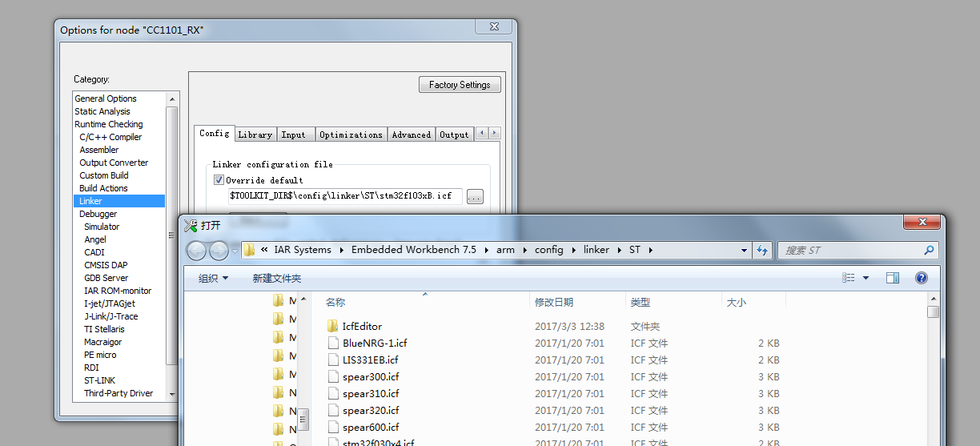The image size is (980, 446).
Task: Select Build Actions category
Action: pos(103,188)
